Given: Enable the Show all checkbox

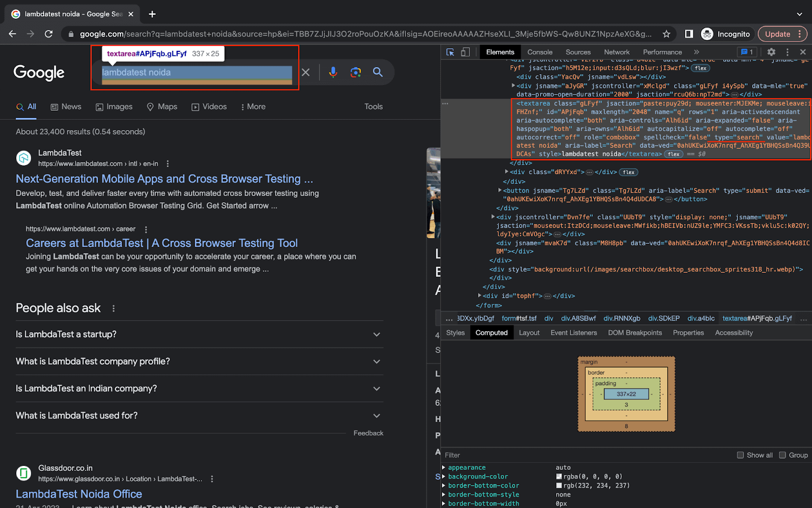Looking at the screenshot, I should (x=740, y=455).
